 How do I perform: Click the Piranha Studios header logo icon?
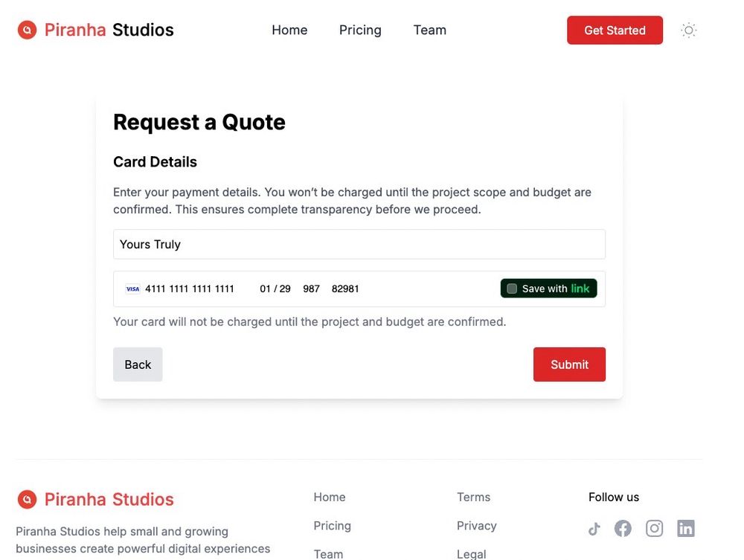(x=27, y=30)
